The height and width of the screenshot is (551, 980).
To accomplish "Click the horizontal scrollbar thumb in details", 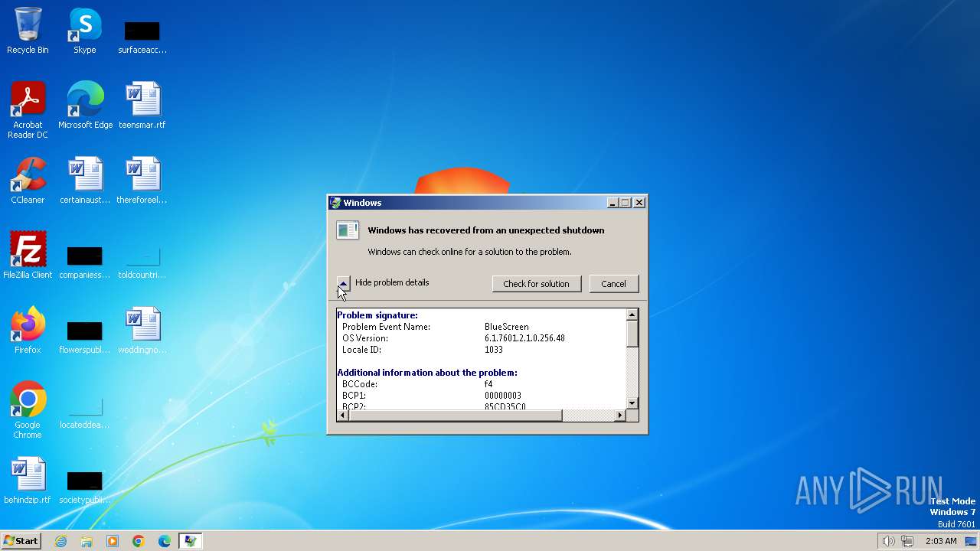I will [456, 415].
